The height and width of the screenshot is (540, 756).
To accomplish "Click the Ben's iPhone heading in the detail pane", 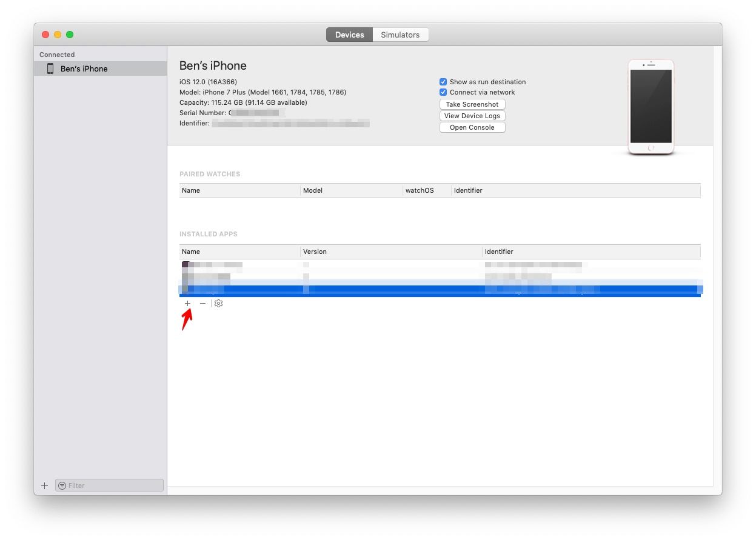I will point(213,65).
